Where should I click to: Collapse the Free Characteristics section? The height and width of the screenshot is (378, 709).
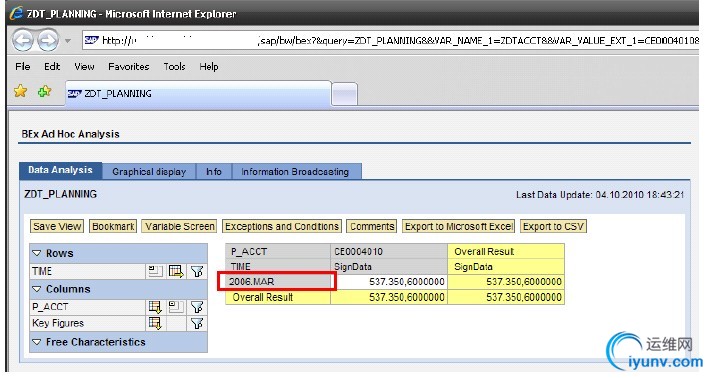(x=37, y=342)
